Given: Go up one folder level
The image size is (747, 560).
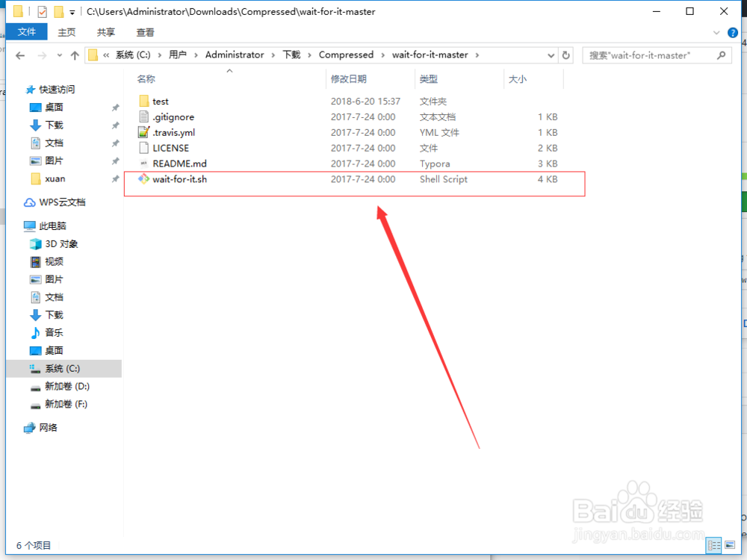Looking at the screenshot, I should 75,56.
